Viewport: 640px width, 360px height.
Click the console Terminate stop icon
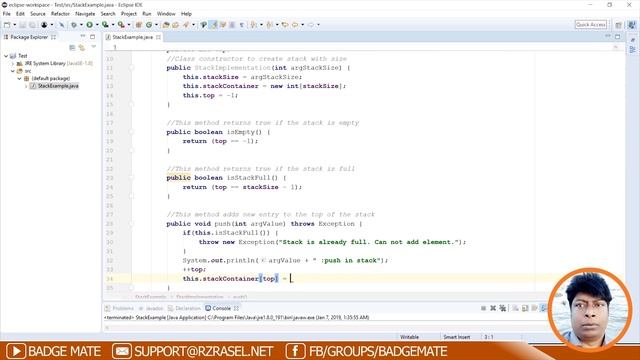point(483,308)
